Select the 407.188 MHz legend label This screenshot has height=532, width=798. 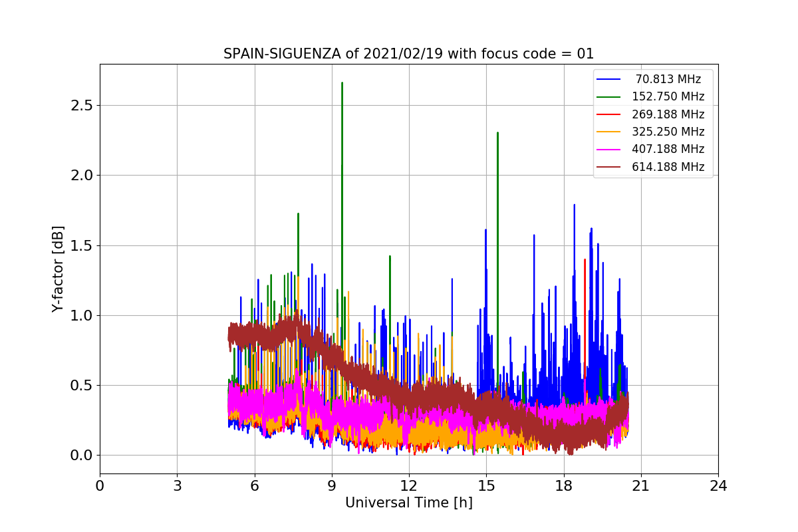tap(668, 149)
